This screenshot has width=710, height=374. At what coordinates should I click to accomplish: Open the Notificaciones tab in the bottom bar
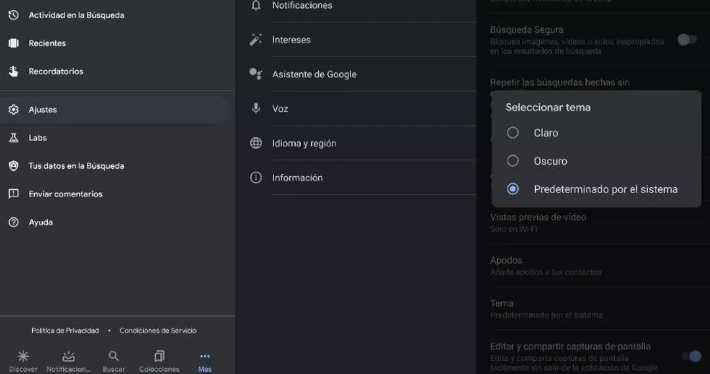coord(68,361)
